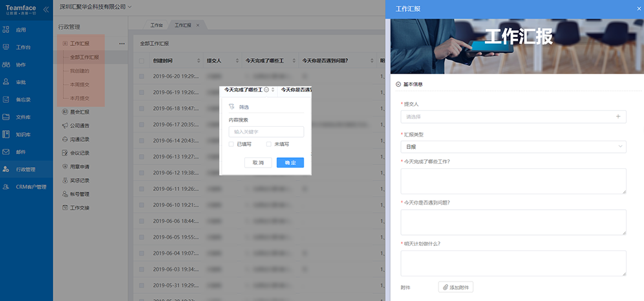Image resolution: width=644 pixels, height=301 pixels.
Task: Select 我创建的 in tree
Action: [80, 71]
